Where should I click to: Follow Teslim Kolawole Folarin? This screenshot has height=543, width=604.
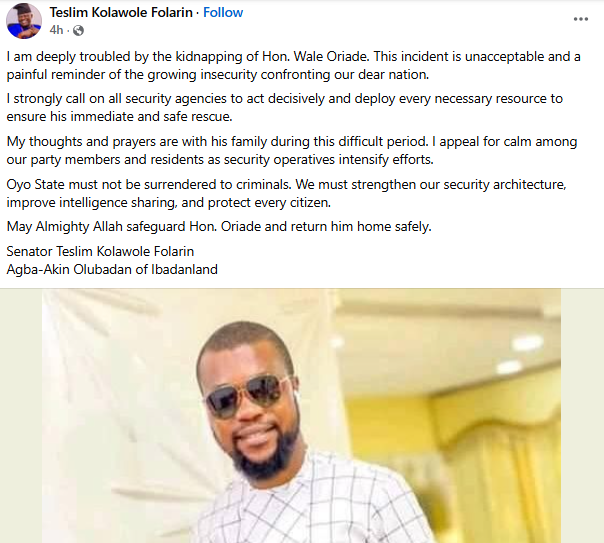224,12
